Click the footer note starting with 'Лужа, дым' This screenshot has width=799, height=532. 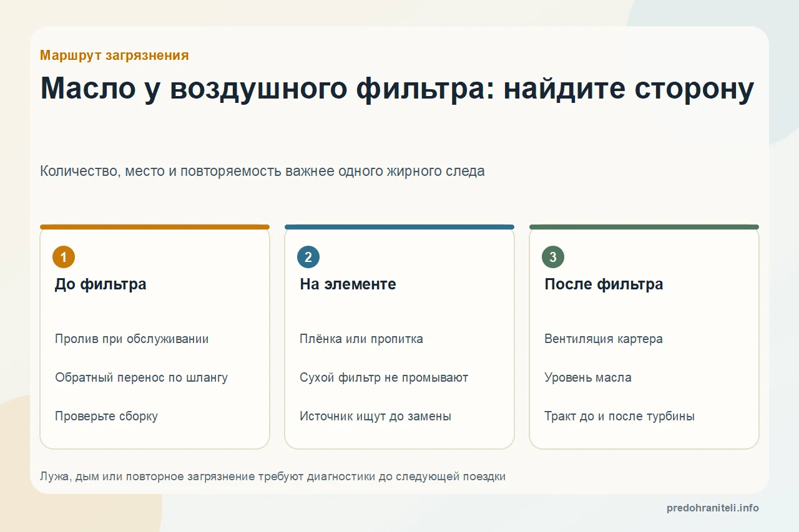[273, 477]
